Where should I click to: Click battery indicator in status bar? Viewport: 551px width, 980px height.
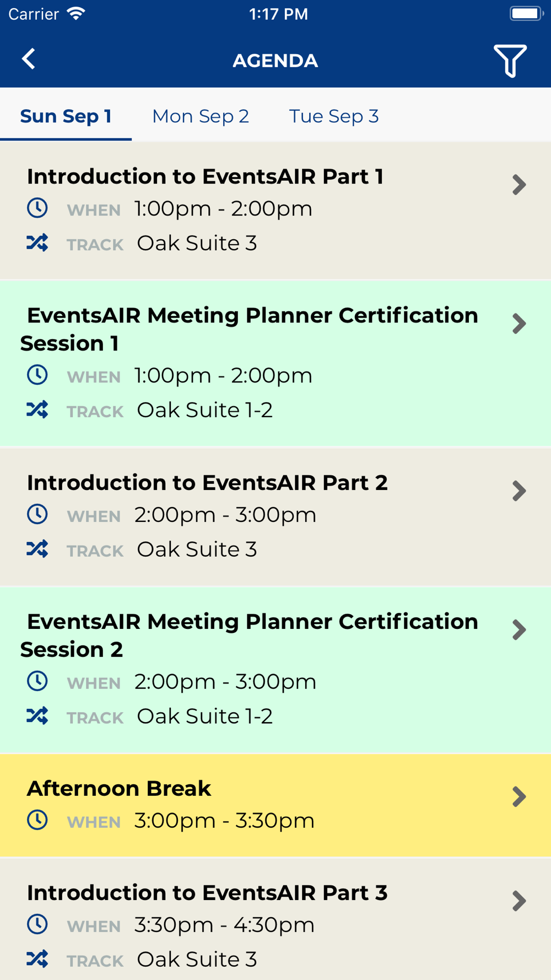pyautogui.click(x=527, y=13)
